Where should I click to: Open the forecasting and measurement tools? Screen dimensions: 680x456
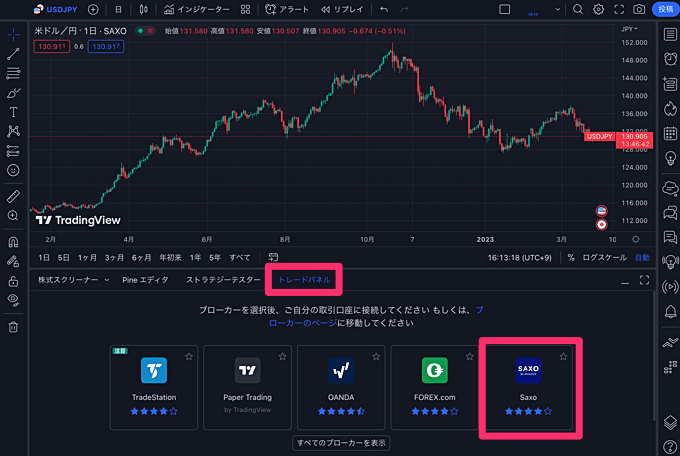coord(13,151)
